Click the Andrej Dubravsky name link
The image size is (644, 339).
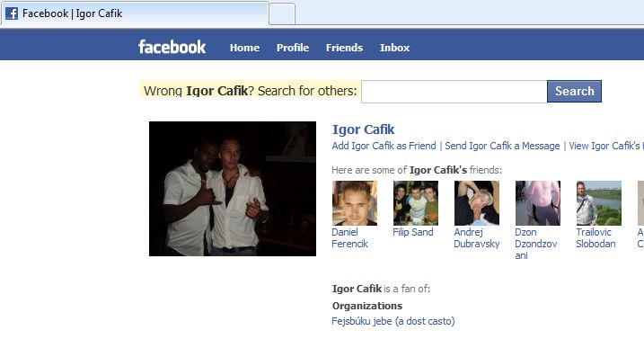click(477, 238)
